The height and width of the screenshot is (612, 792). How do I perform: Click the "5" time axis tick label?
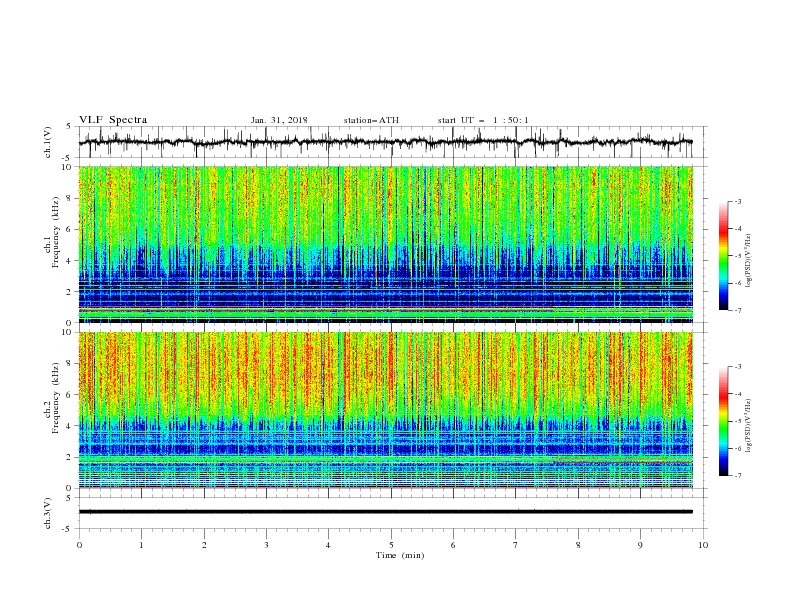[x=391, y=545]
